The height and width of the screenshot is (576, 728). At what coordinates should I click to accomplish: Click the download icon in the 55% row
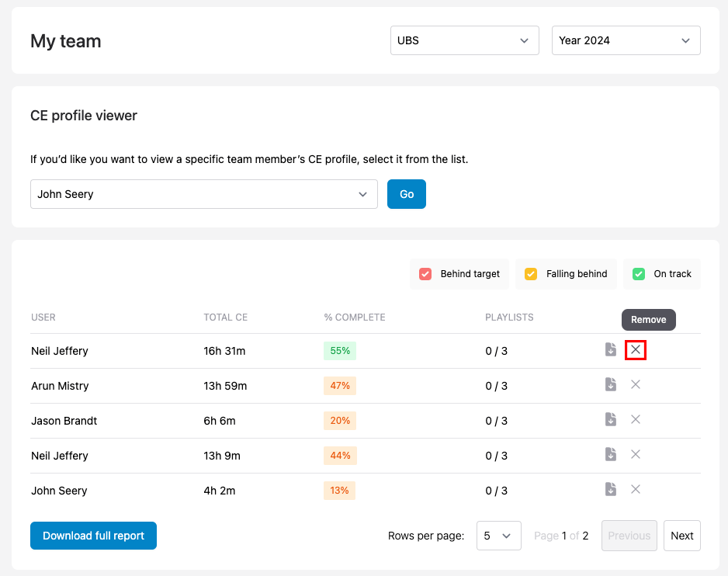tap(611, 350)
